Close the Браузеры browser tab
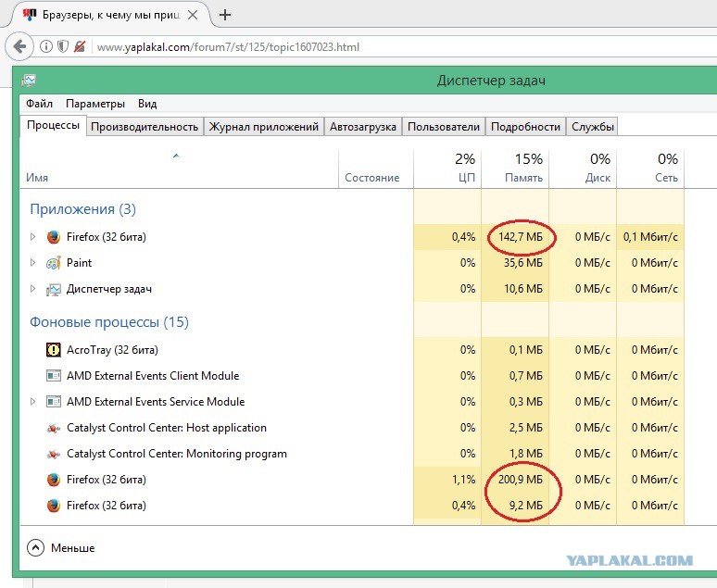Image resolution: width=717 pixels, height=588 pixels. 193,15
